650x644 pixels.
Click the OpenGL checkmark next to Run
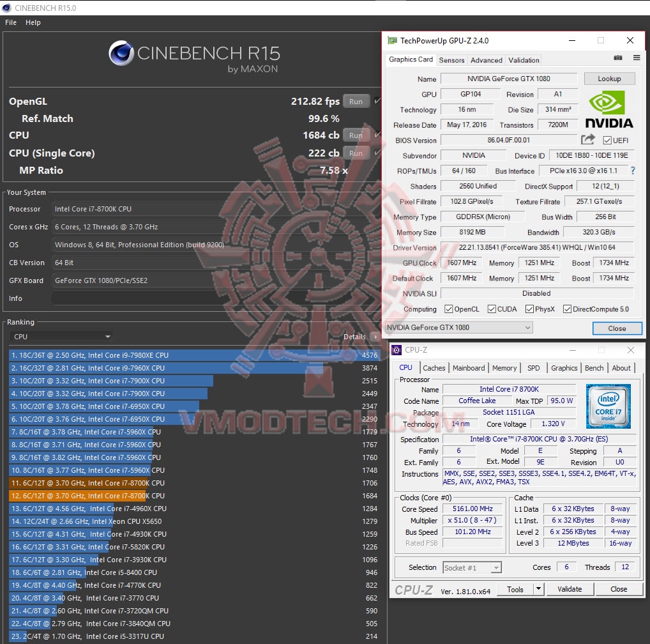(x=377, y=101)
